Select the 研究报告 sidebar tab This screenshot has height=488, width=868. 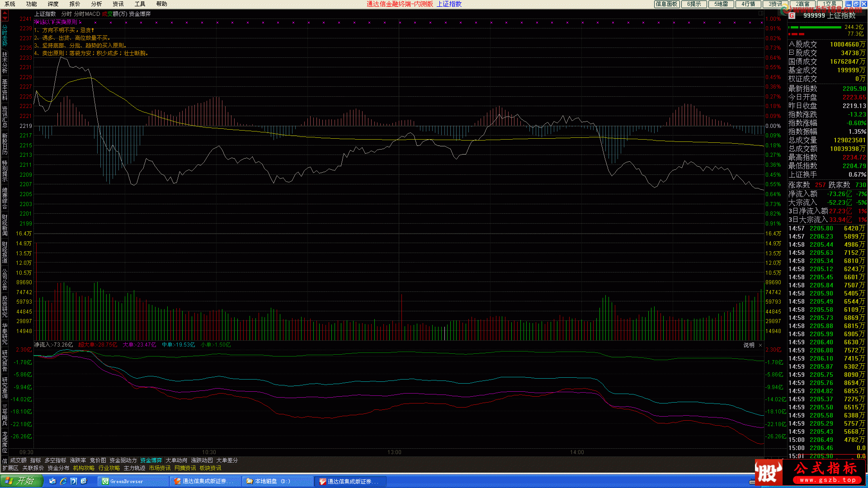(x=5, y=361)
